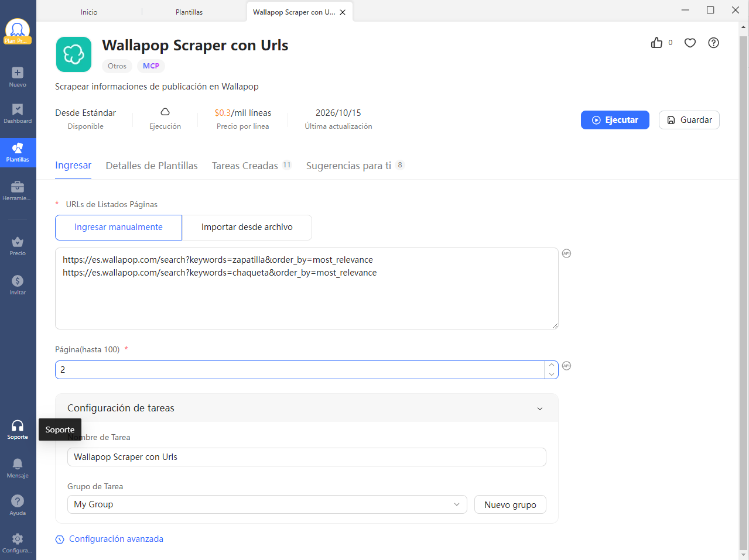
Task: Decrease the Página value with down arrow
Action: 551,375
